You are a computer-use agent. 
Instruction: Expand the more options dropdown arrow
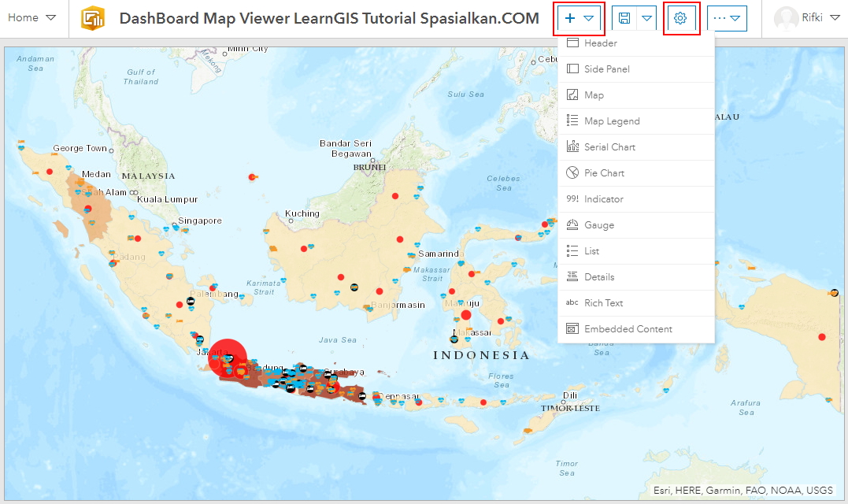pyautogui.click(x=735, y=18)
